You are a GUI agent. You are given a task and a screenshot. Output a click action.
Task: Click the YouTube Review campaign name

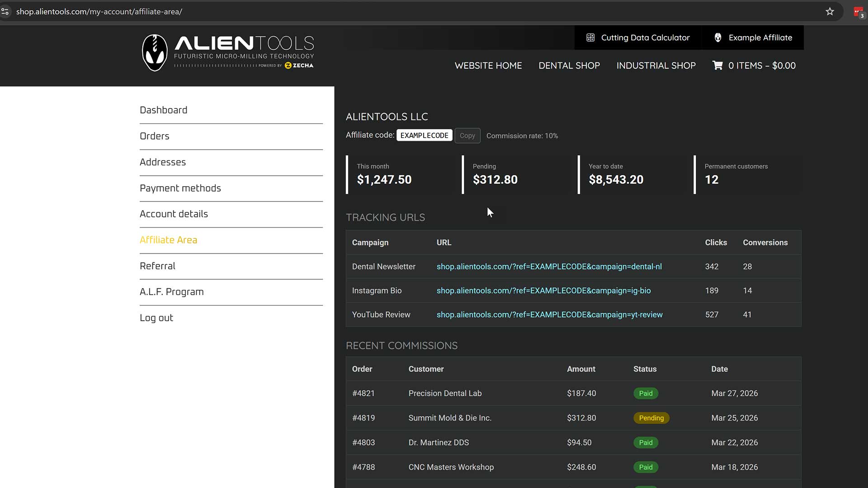coord(381,314)
